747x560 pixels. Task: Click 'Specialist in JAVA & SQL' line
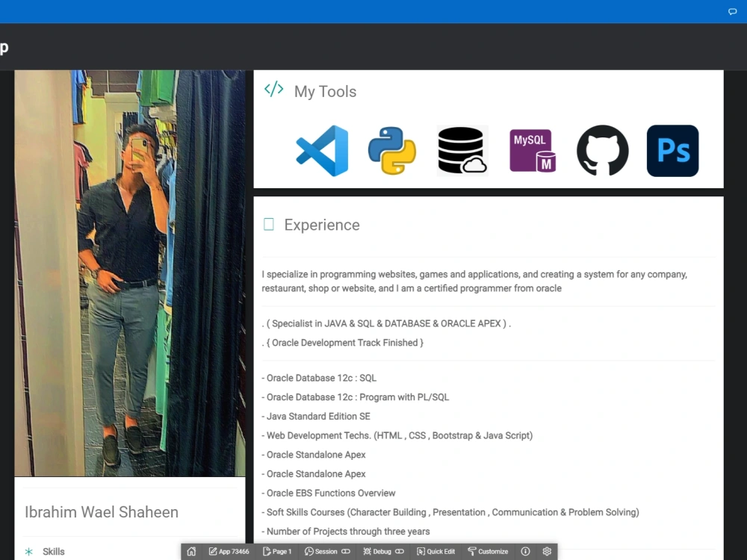(x=386, y=324)
